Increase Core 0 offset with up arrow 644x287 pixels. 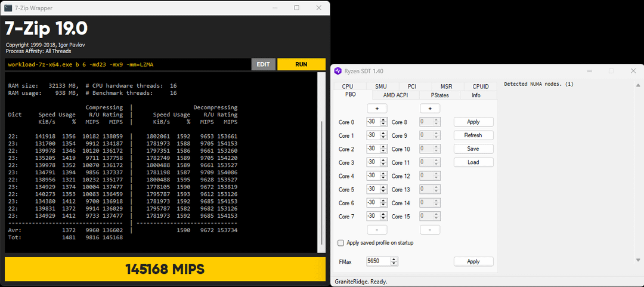[x=383, y=119]
